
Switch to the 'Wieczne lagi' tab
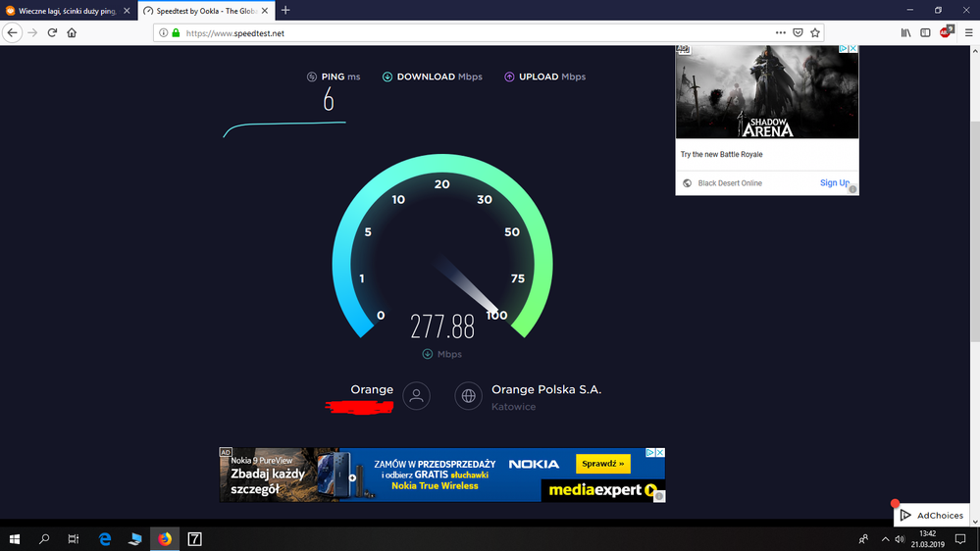point(66,11)
